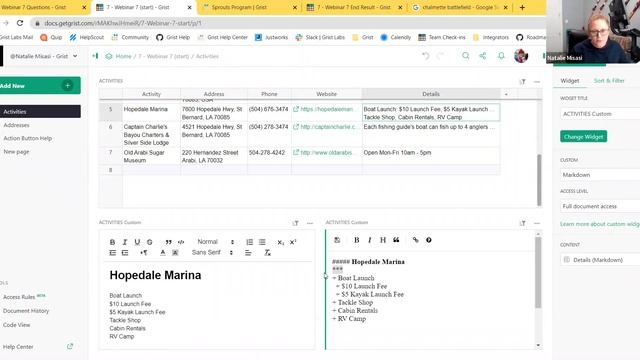
Task: Collapse the left panel toggle
Action: (95, 56)
